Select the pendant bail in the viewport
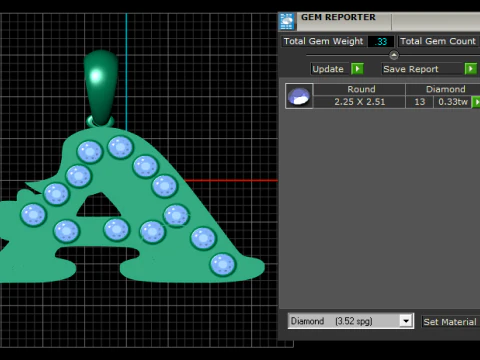The height and width of the screenshot is (360, 480). click(x=101, y=87)
